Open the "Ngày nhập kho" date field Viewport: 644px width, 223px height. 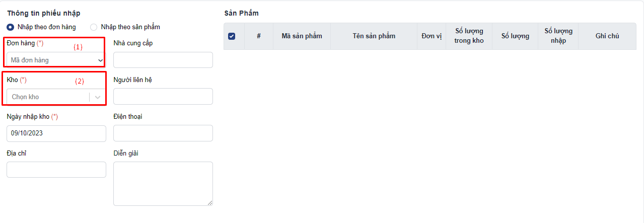click(x=56, y=133)
